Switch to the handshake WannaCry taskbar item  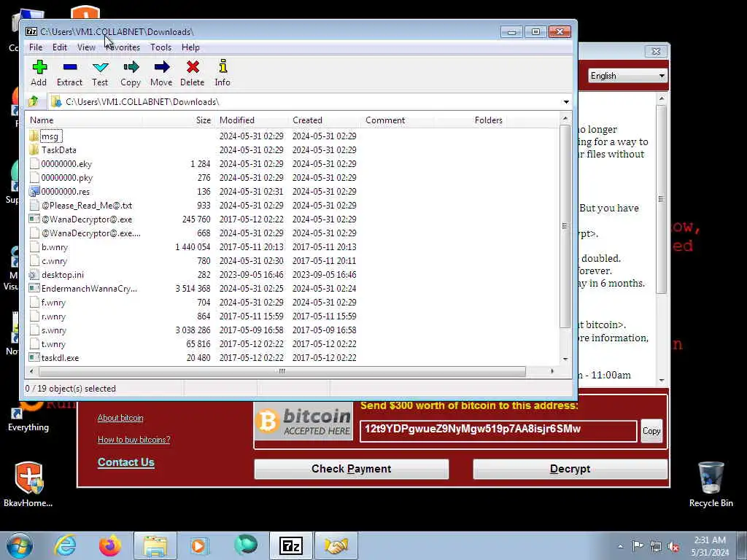click(x=336, y=545)
